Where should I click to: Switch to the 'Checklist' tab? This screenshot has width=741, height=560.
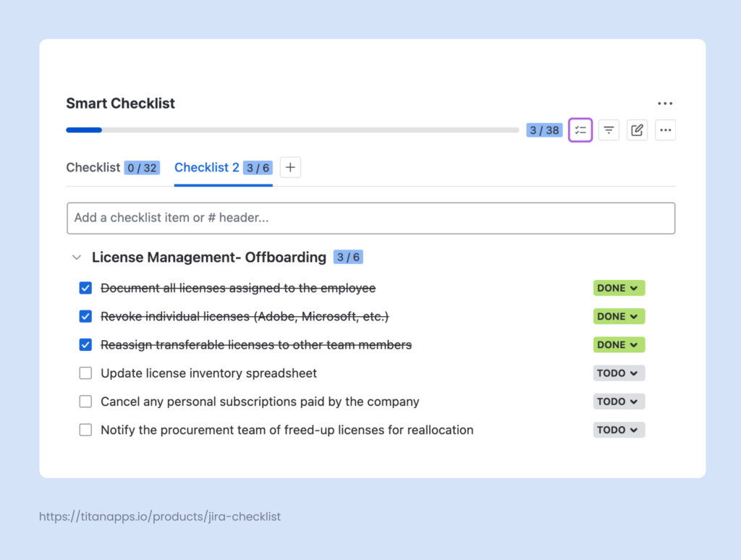pyautogui.click(x=93, y=167)
